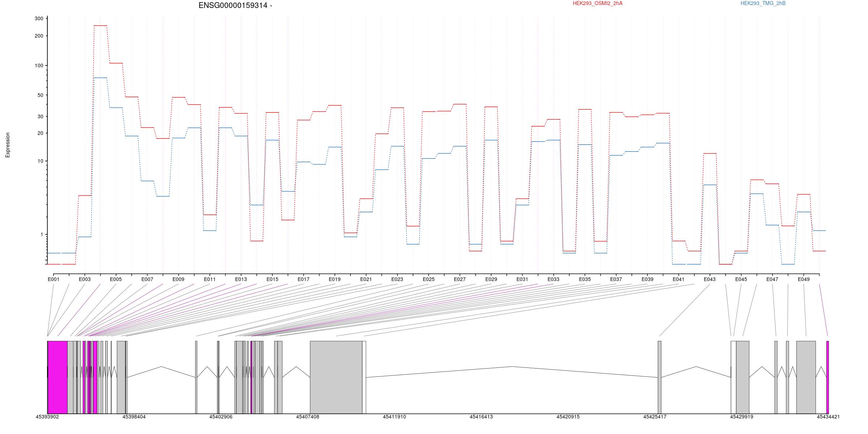The image size is (868, 434).
Task: Click the Expression y-axis label
Action: click(8, 145)
